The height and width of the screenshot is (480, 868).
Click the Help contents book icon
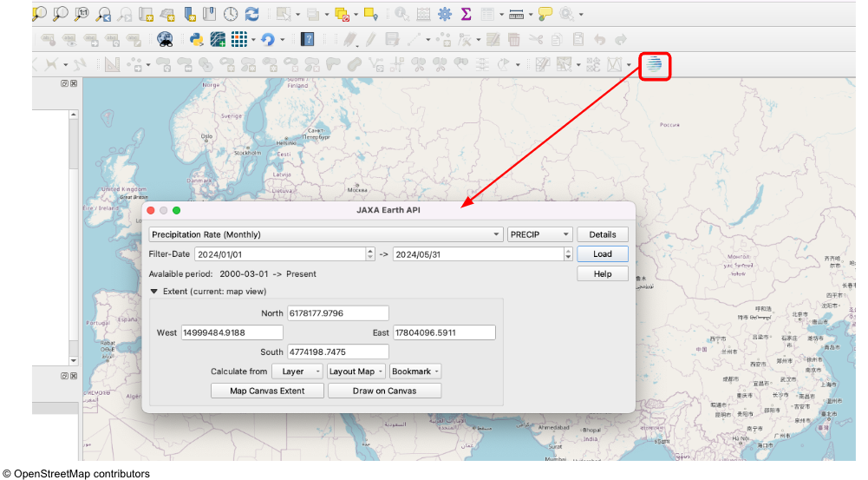click(307, 39)
